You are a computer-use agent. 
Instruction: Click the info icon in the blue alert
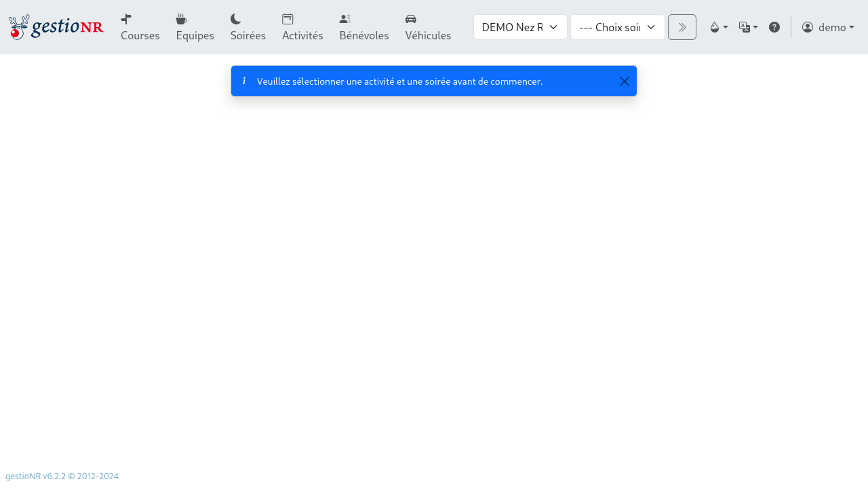pos(244,81)
